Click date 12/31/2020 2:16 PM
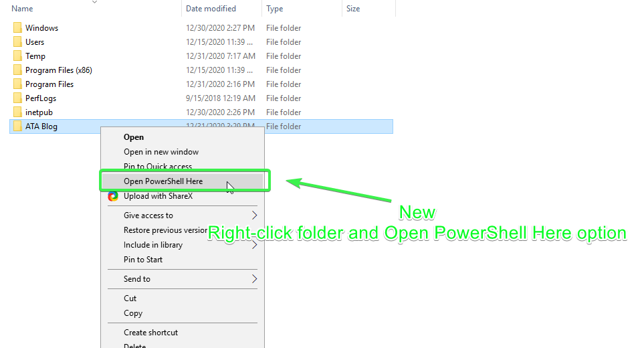Viewport: 644px width, 348px height. 220,84
